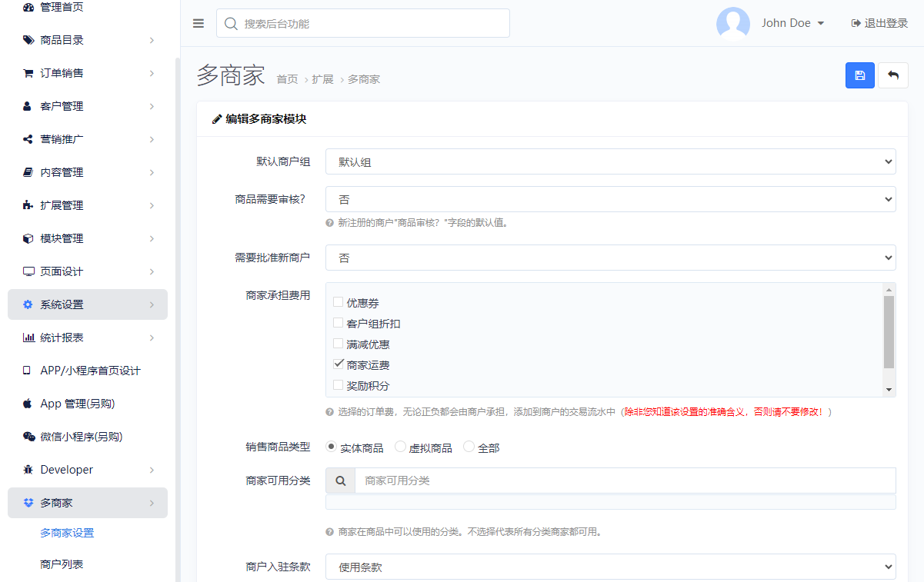The width and height of the screenshot is (924, 582).
Task: Click the monitor icon beside 页面设计
Action: tap(28, 271)
